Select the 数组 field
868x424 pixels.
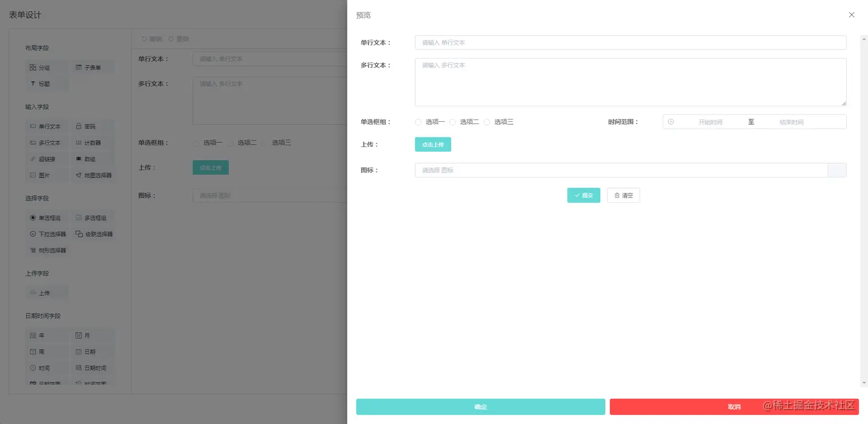[x=92, y=159]
